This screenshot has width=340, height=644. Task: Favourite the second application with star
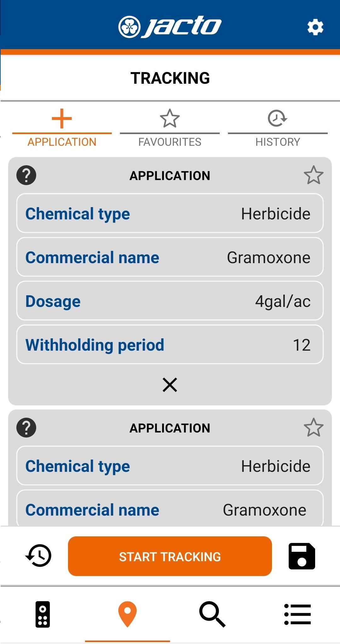click(314, 427)
